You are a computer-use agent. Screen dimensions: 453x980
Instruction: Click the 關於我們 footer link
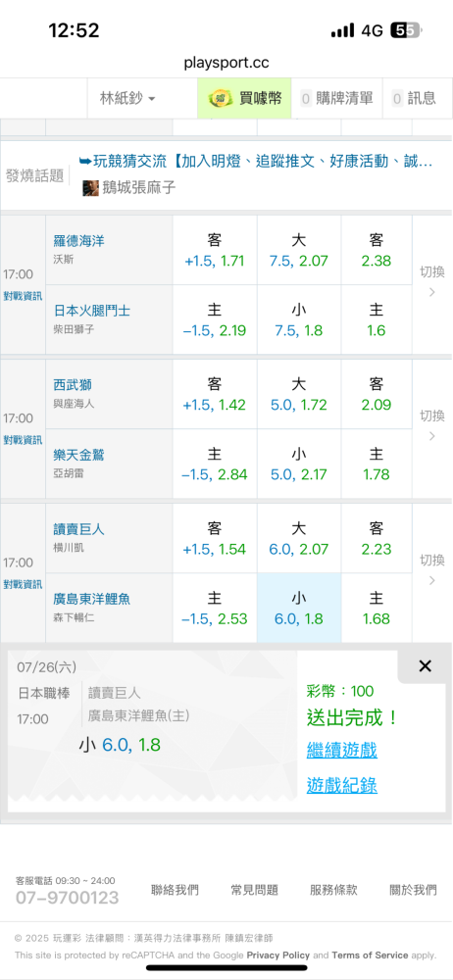(414, 890)
